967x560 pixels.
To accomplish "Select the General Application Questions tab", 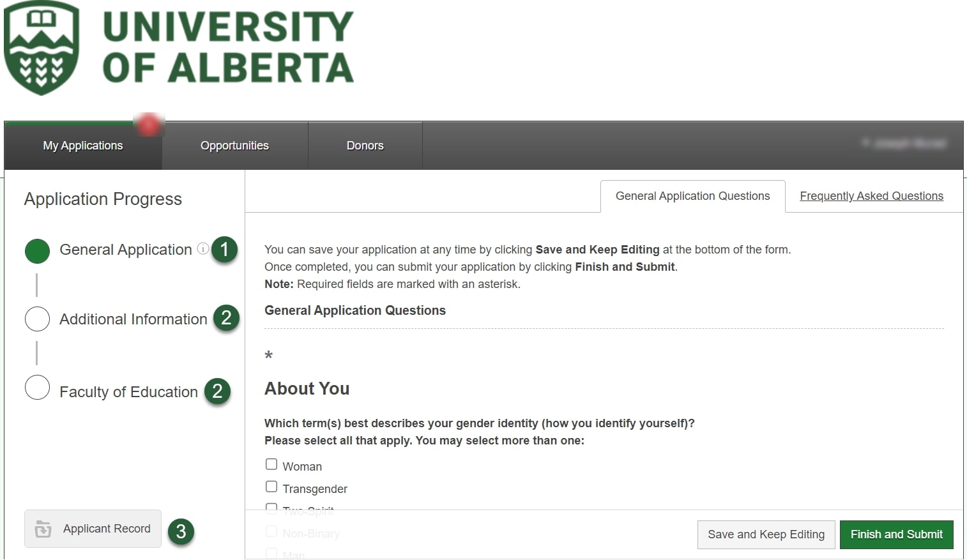I will 692,196.
